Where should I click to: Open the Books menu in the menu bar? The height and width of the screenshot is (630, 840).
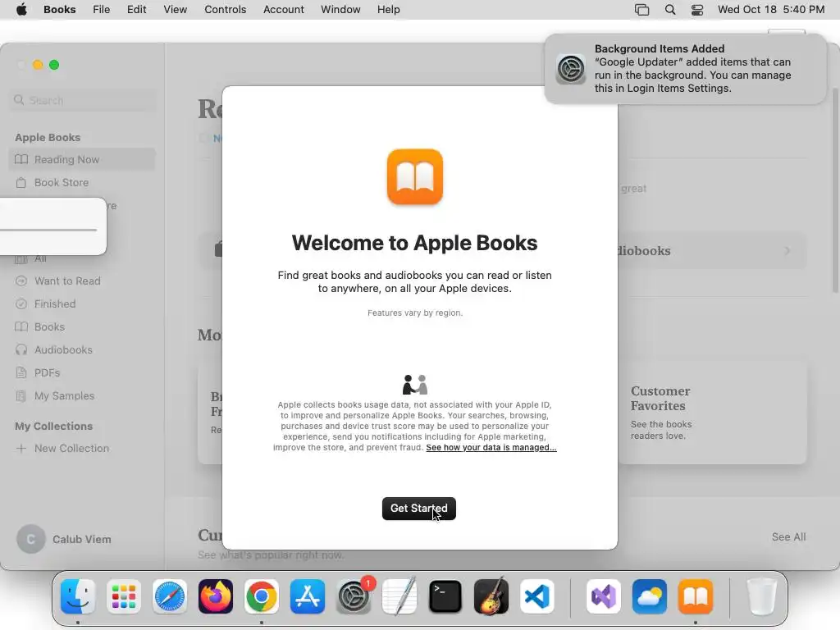[59, 10]
